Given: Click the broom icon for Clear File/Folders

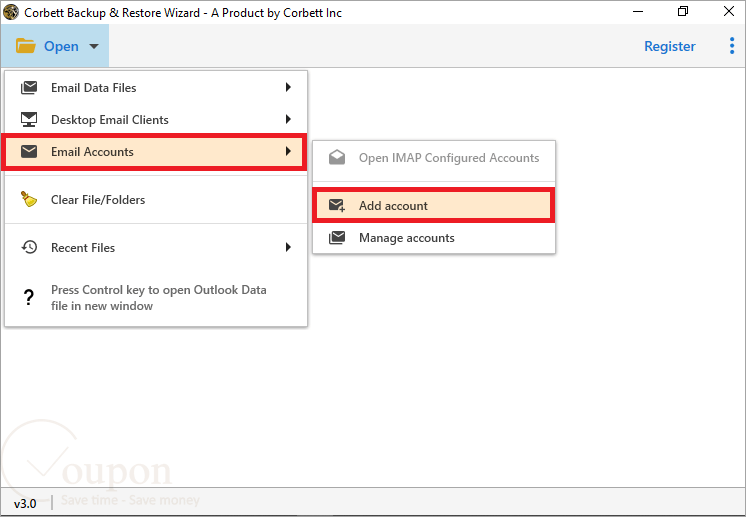Looking at the screenshot, I should (29, 199).
